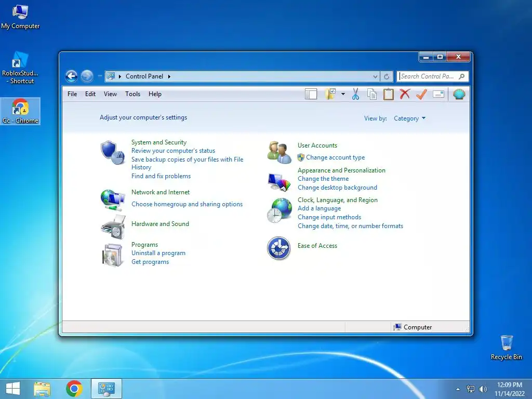Open System and Security link
Screen dimensions: 532x399
coord(159,142)
